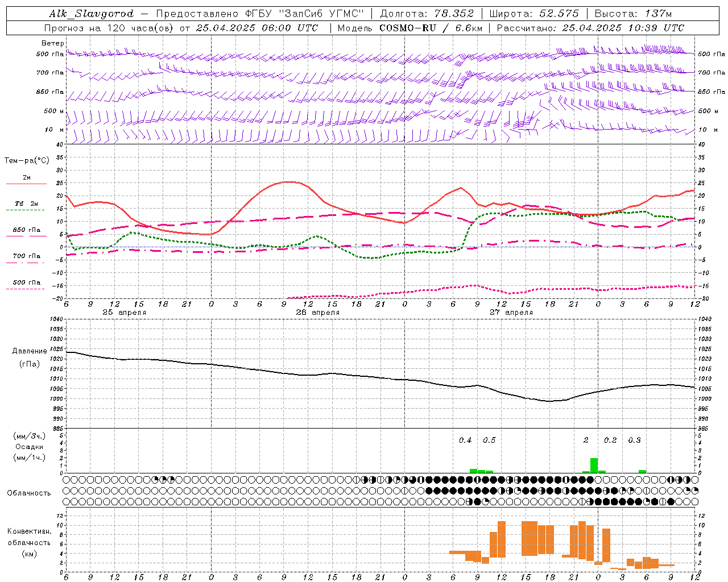Click the 'Давление' pressure panel label
728x582 pixels.
[x=30, y=351]
